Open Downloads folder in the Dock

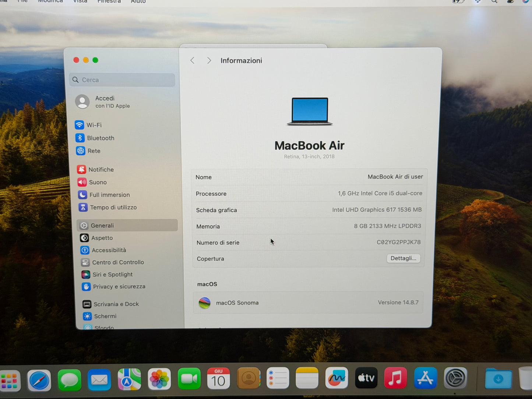click(x=498, y=378)
